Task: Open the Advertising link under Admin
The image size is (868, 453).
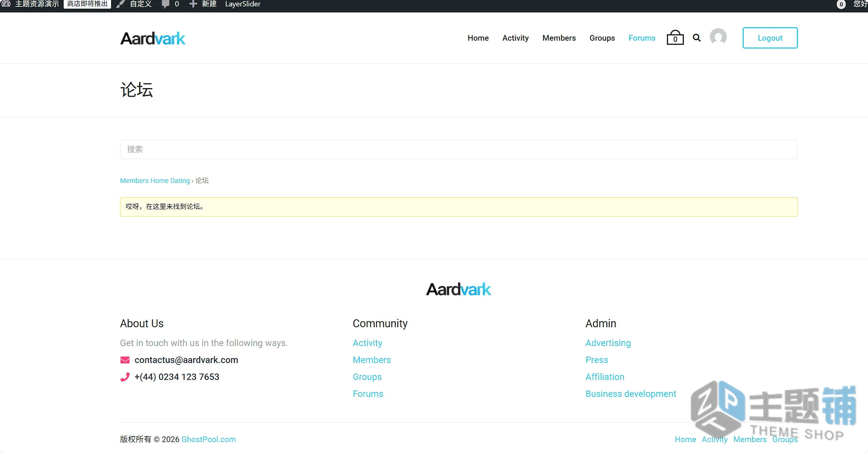Action: tap(608, 343)
